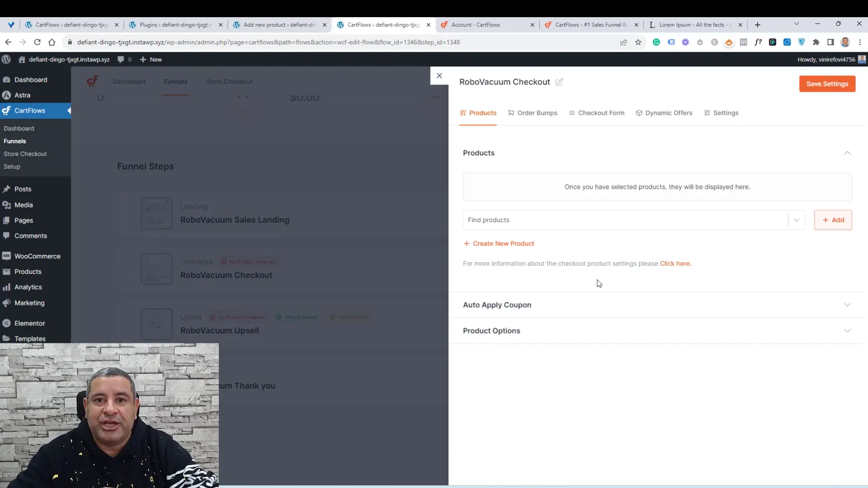Screen dimensions: 868x488
Task: Click CartFlows logo in dimmed header
Action: tap(93, 81)
